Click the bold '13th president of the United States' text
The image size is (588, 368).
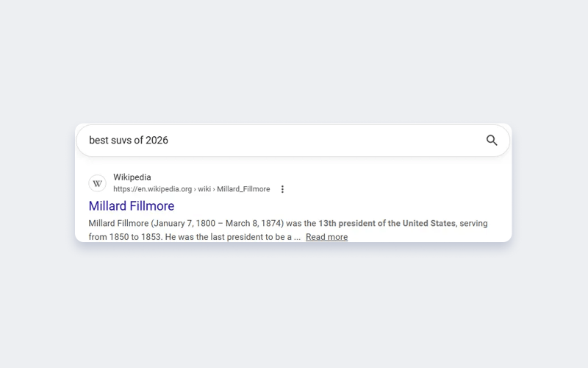pos(387,224)
